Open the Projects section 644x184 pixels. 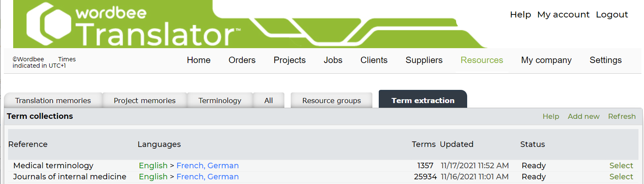(x=289, y=60)
